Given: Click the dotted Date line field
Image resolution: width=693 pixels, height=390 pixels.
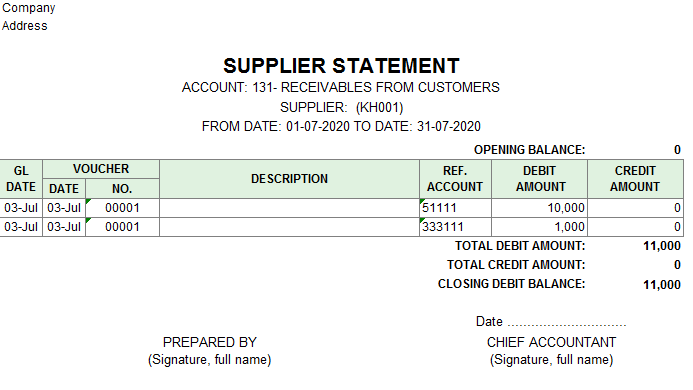Looking at the screenshot, I should (567, 323).
